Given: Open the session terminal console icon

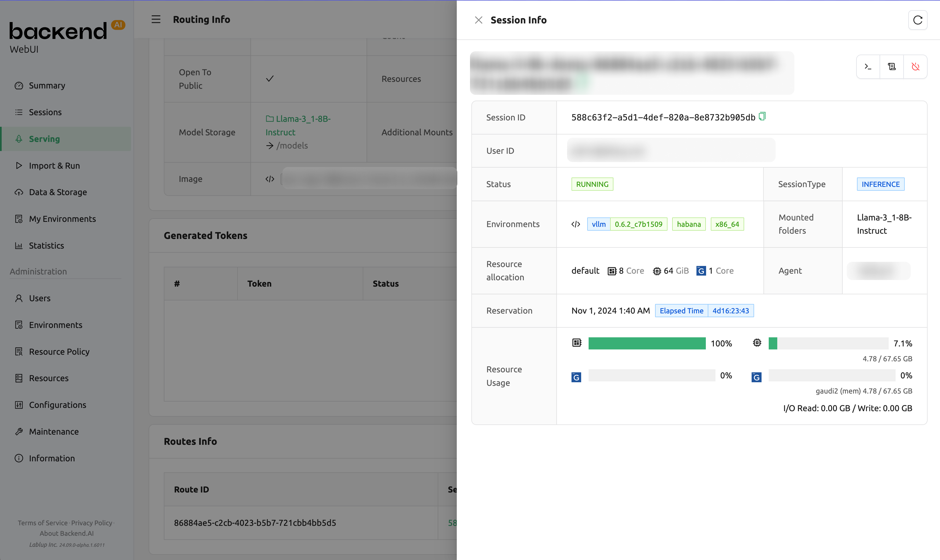Looking at the screenshot, I should click(868, 67).
